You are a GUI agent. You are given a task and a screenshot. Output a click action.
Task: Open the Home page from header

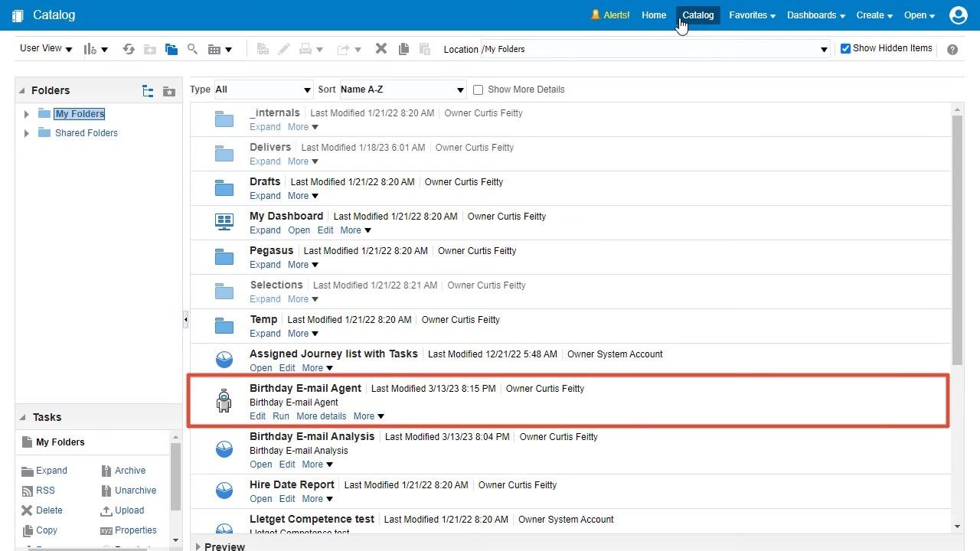[654, 15]
